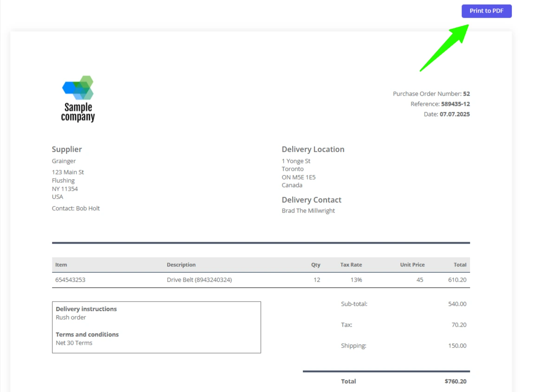Click Brad The Millwright name
Image resolution: width=535 pixels, height=392 pixels.
click(x=308, y=211)
